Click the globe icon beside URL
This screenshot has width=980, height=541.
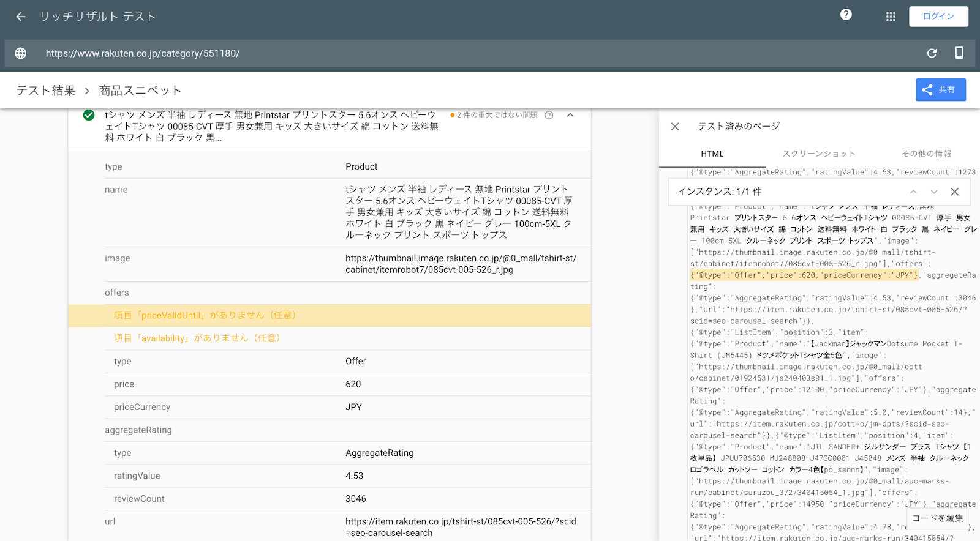coord(21,53)
